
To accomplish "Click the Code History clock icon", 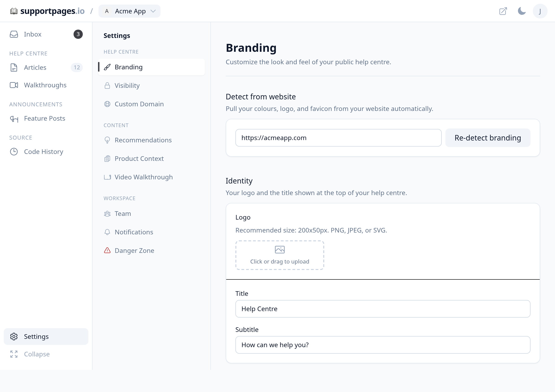I will pyautogui.click(x=14, y=152).
